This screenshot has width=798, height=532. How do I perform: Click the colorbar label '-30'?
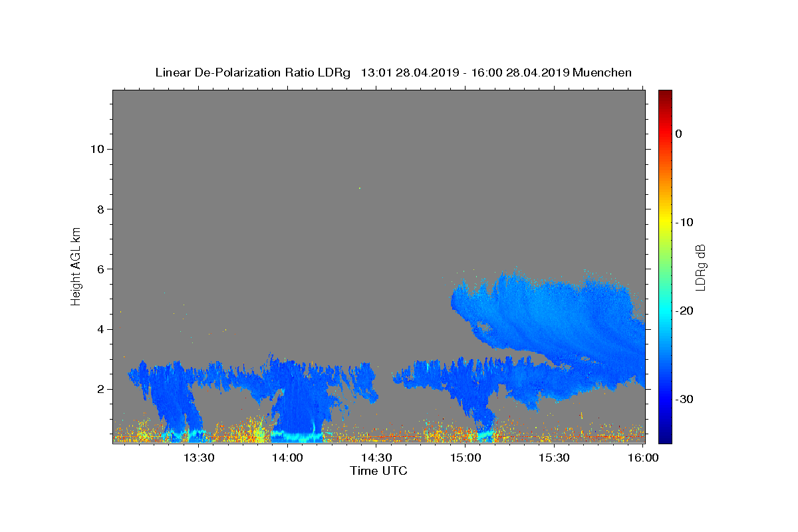[x=685, y=399]
